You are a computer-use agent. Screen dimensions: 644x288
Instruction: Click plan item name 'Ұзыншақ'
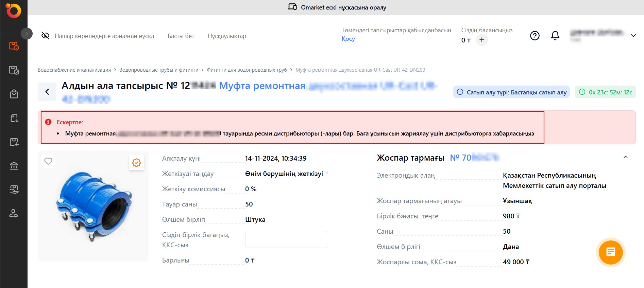tap(518, 201)
